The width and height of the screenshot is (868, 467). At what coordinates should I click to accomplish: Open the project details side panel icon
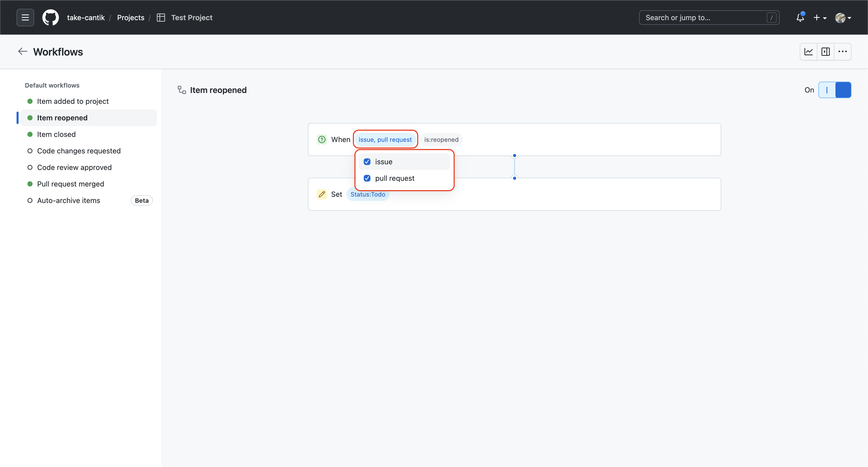[826, 52]
